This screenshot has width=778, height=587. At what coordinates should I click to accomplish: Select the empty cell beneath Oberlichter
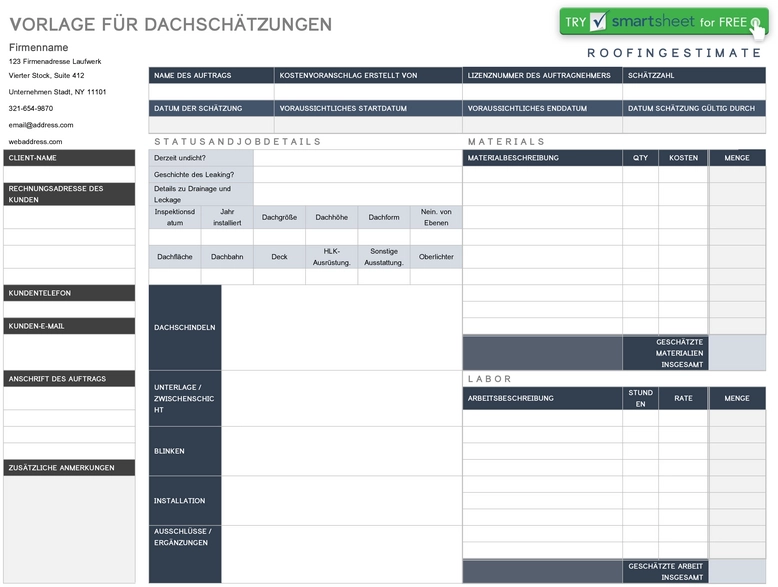(x=436, y=277)
